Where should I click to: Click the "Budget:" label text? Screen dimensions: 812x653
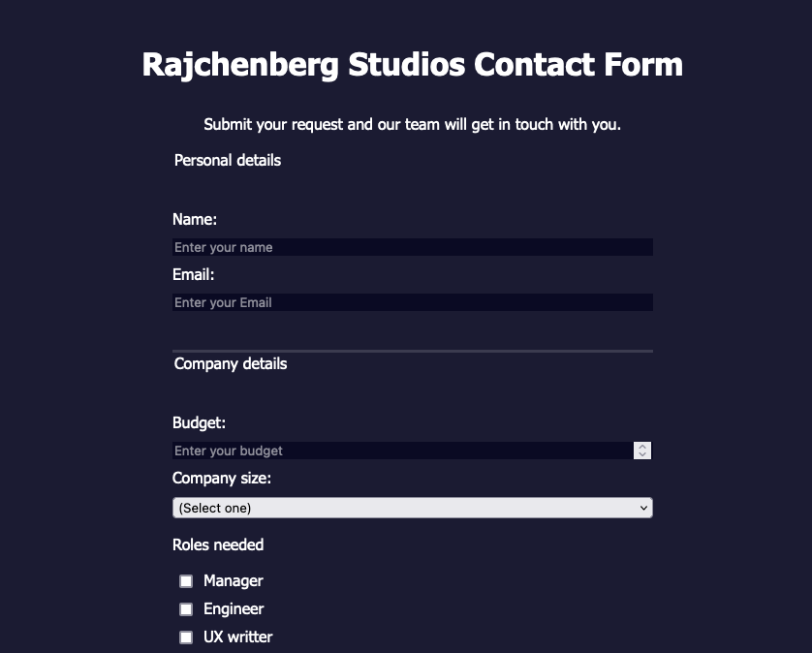click(199, 422)
